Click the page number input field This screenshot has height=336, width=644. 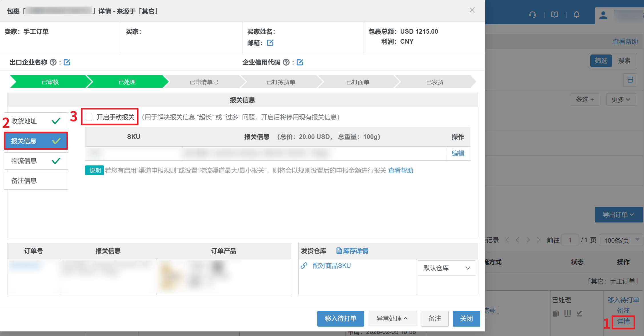(x=570, y=240)
